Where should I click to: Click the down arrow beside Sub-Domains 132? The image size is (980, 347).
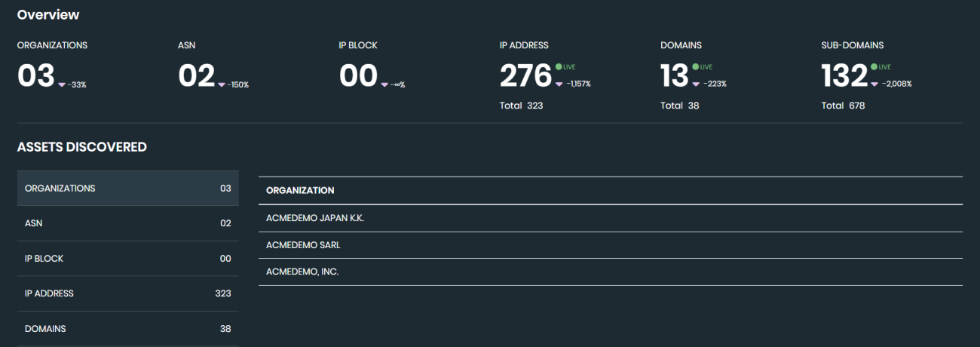click(874, 84)
